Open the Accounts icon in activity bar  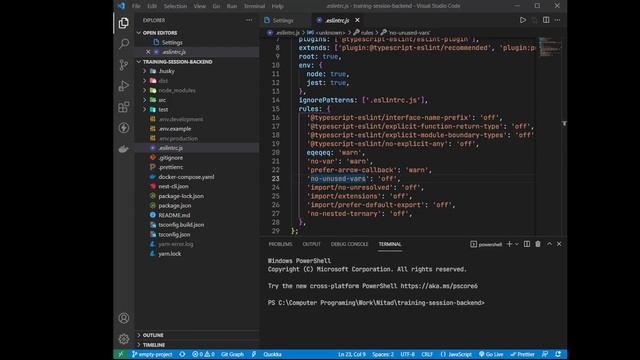124,318
